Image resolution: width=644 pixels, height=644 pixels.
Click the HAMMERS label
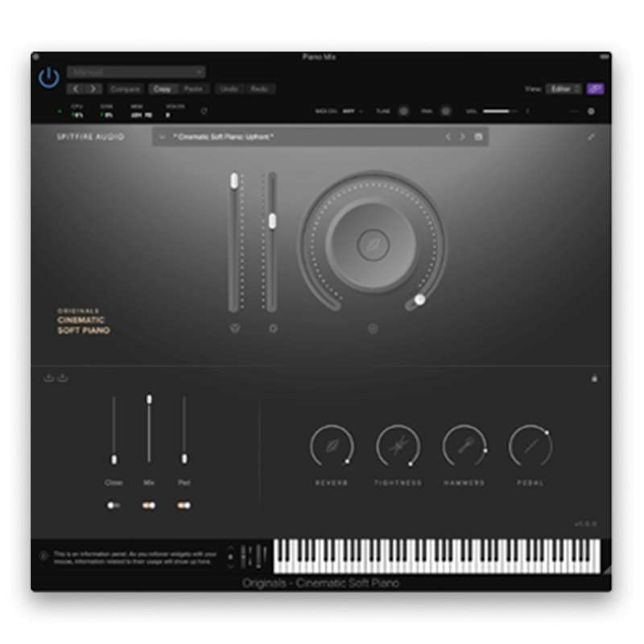pyautogui.click(x=464, y=483)
